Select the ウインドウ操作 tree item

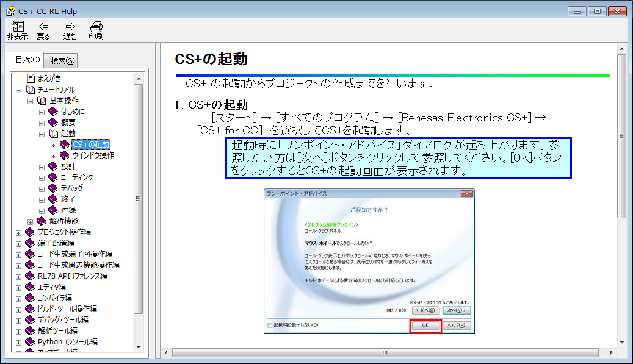click(x=93, y=155)
